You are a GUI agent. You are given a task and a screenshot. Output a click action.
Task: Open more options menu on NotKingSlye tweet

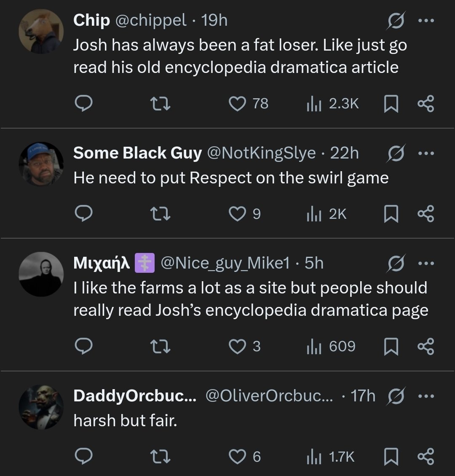[426, 153]
